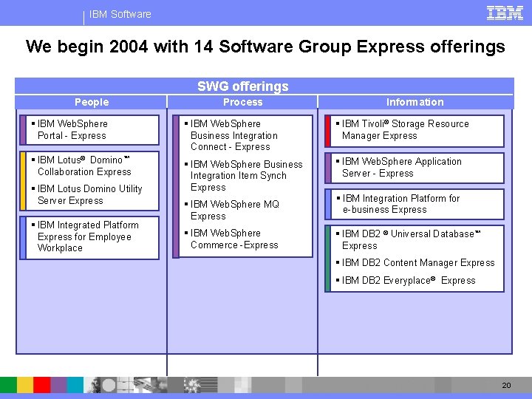Click 'IBM Integration Platform for e-business Express'

coord(398,204)
